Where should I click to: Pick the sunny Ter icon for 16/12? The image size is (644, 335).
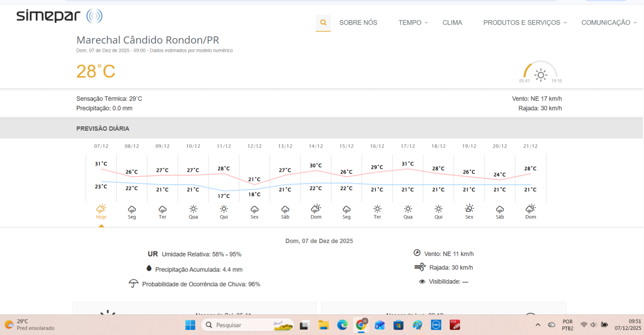(377, 209)
